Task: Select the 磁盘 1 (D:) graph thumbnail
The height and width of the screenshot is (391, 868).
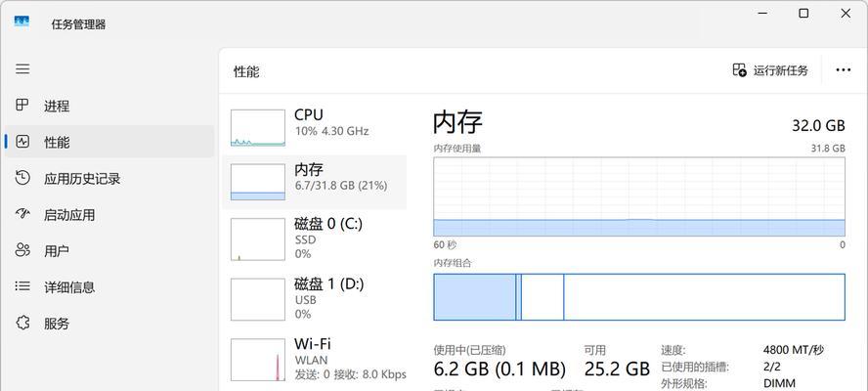Action: click(x=258, y=300)
